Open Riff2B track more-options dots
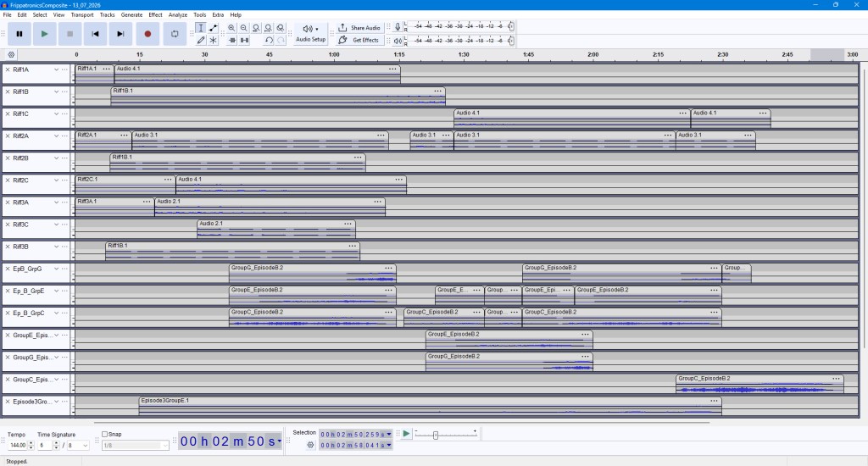Image resolution: width=868 pixels, height=466 pixels. (64, 158)
